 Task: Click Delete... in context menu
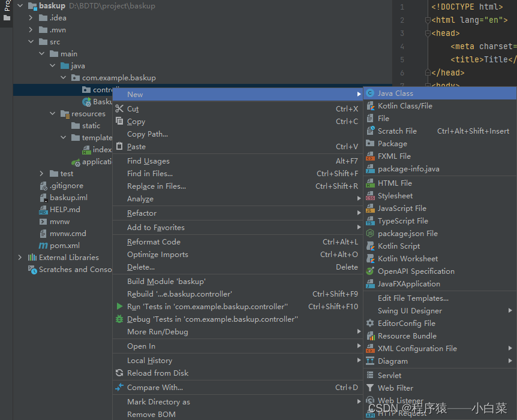pyautogui.click(x=238, y=267)
